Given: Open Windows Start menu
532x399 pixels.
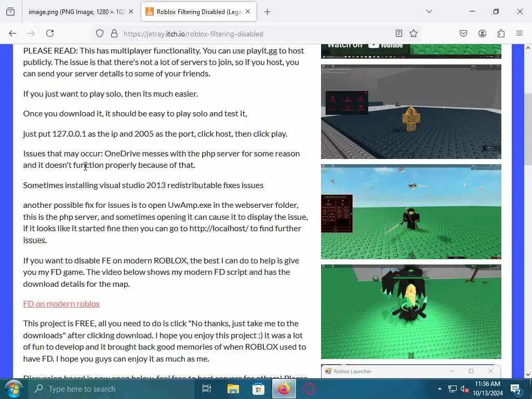Looking at the screenshot, I should 13,389.
